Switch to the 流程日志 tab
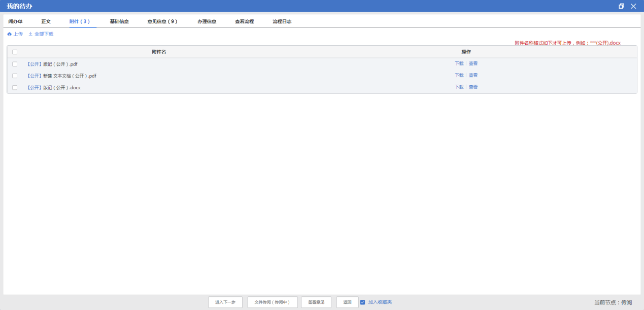The height and width of the screenshot is (310, 644). tap(282, 22)
